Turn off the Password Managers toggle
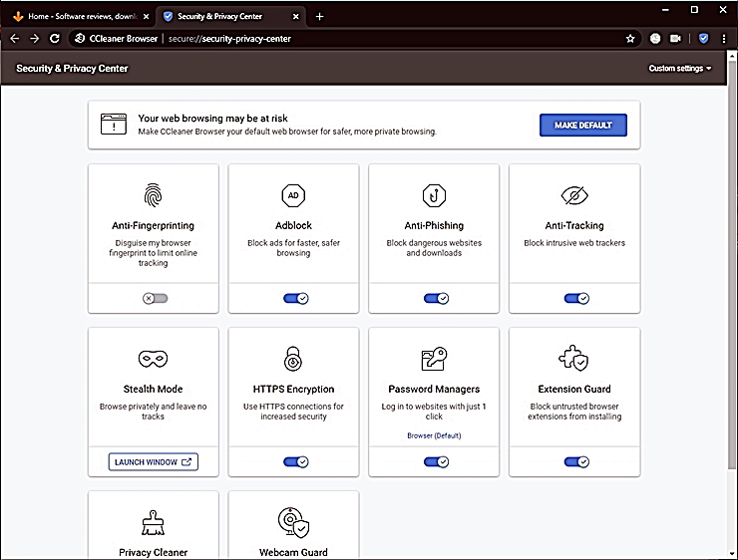 click(x=436, y=461)
